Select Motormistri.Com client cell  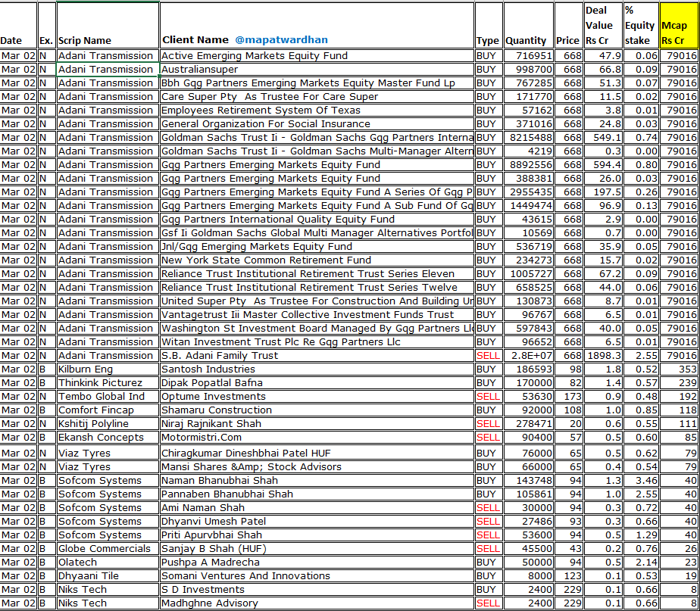pyautogui.click(x=317, y=438)
